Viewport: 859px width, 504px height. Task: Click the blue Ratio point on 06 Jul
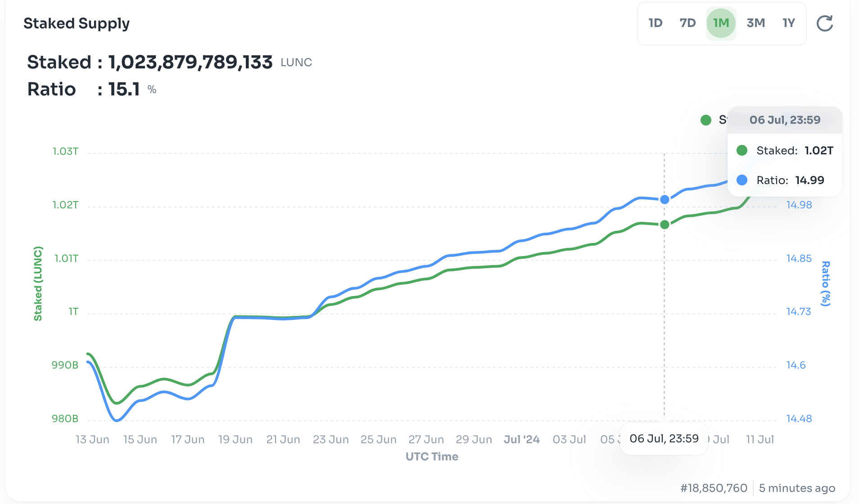pos(665,199)
